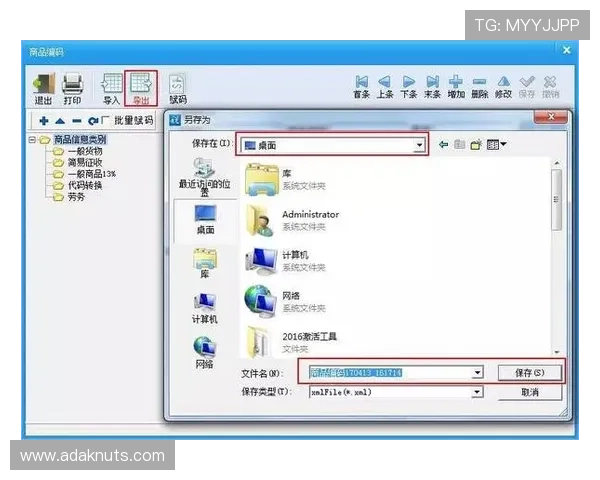The image size is (600, 480).
Task: Jump to first record with 首条
Action: click(361, 86)
